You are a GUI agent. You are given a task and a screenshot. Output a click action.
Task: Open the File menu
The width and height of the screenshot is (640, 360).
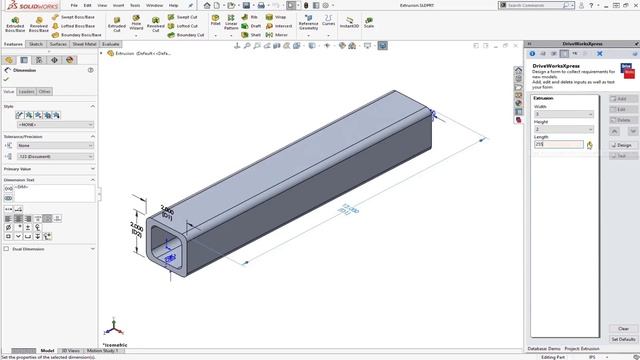click(74, 5)
